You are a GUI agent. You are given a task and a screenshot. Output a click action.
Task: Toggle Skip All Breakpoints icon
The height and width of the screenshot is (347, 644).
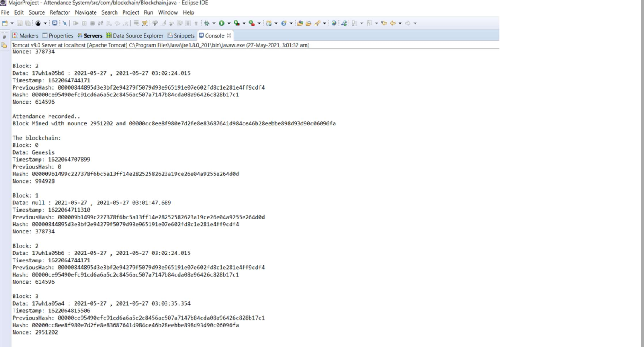pos(65,23)
